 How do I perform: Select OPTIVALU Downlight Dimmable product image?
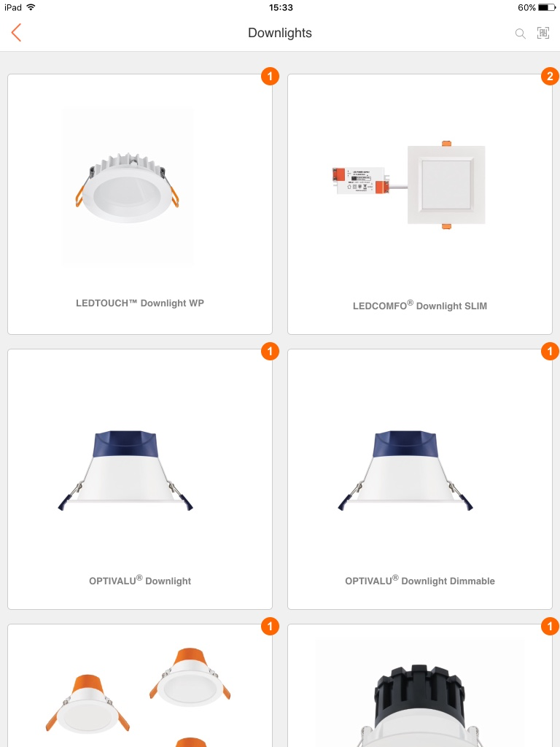tap(405, 471)
